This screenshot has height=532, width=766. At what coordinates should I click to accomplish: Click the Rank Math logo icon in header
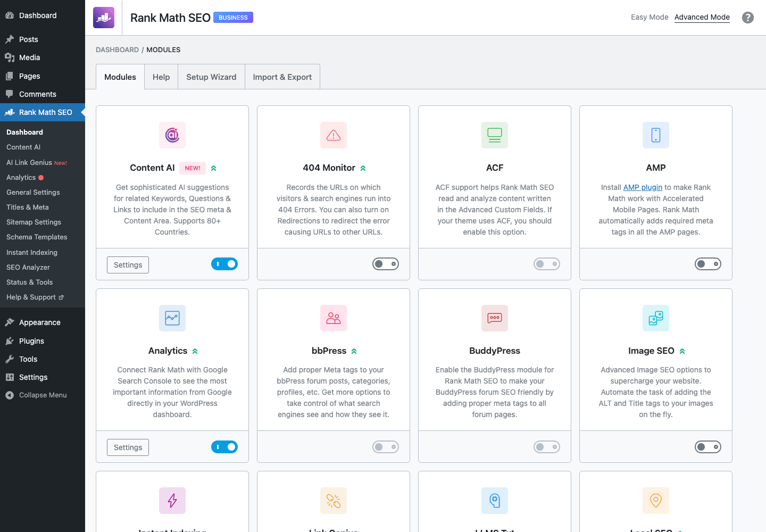104,18
